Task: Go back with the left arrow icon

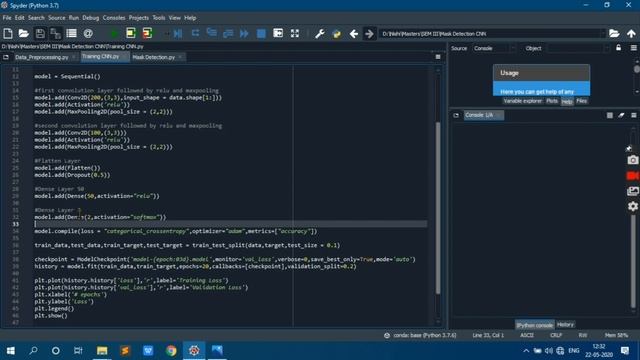Action: (x=353, y=34)
